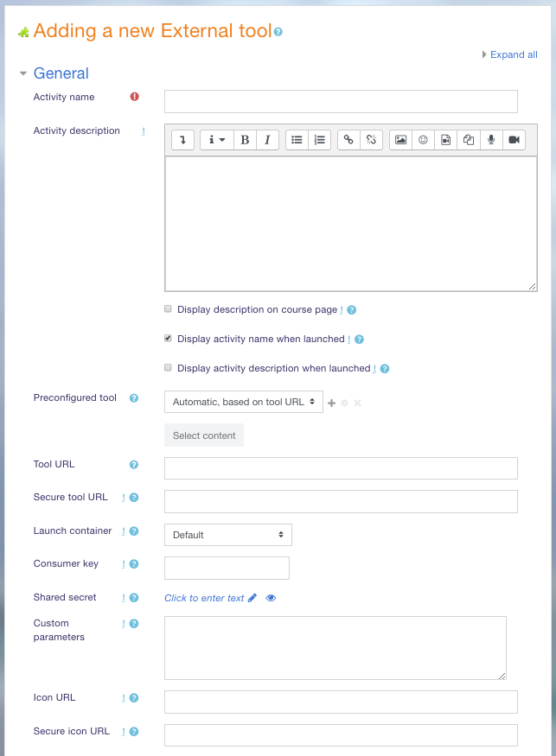The width and height of the screenshot is (556, 756).
Task: Reveal the shared secret with the eye icon
Action: (x=271, y=598)
